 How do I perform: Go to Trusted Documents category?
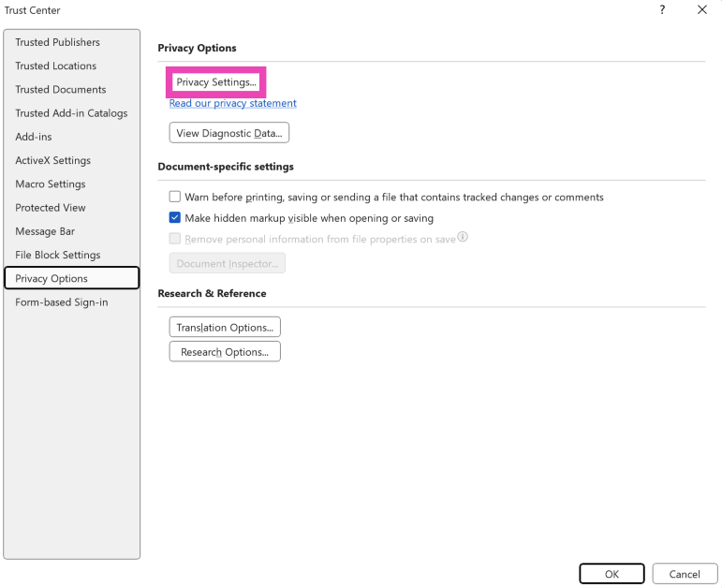[x=60, y=90]
